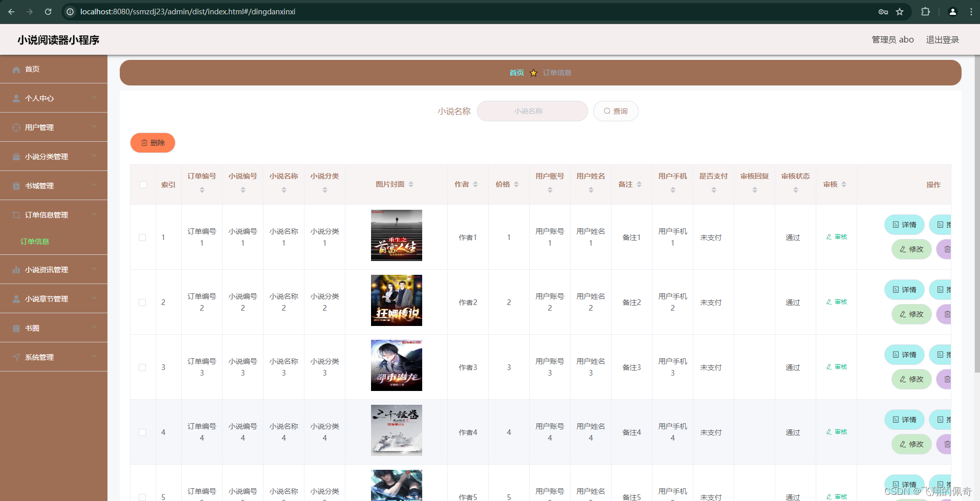Click the home icon beside 首页 in sidebar
Screen dimensions: 980x501
pyautogui.click(x=16, y=69)
